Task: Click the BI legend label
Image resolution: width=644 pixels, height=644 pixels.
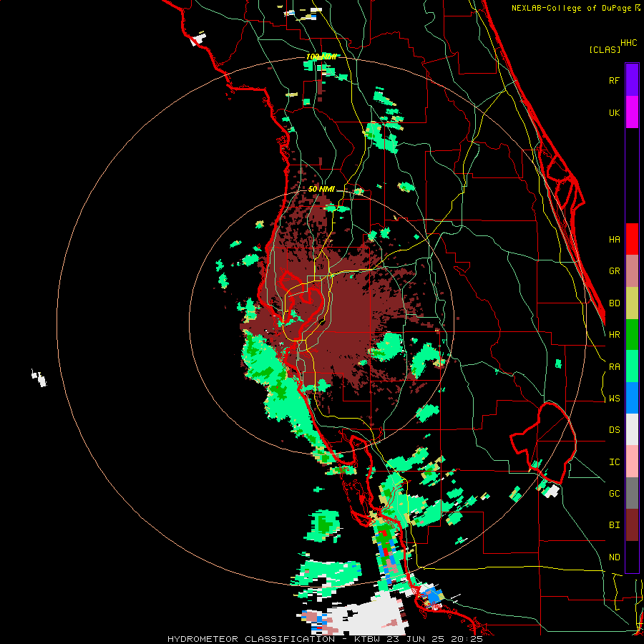Action: point(614,525)
